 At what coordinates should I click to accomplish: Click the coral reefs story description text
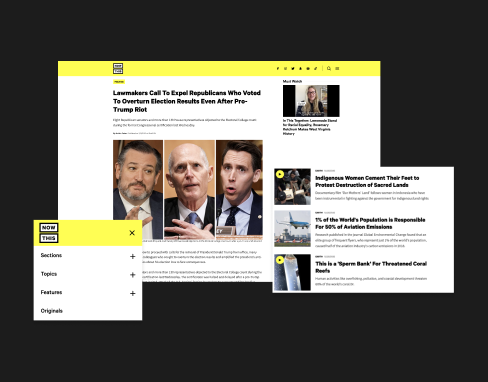[x=371, y=281]
